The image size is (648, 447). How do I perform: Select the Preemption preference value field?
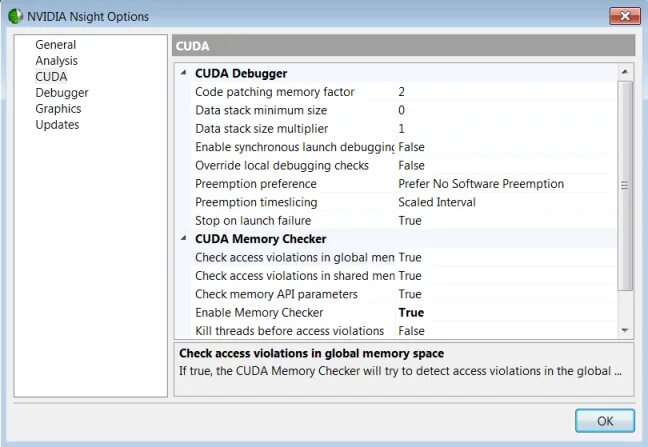[505, 184]
